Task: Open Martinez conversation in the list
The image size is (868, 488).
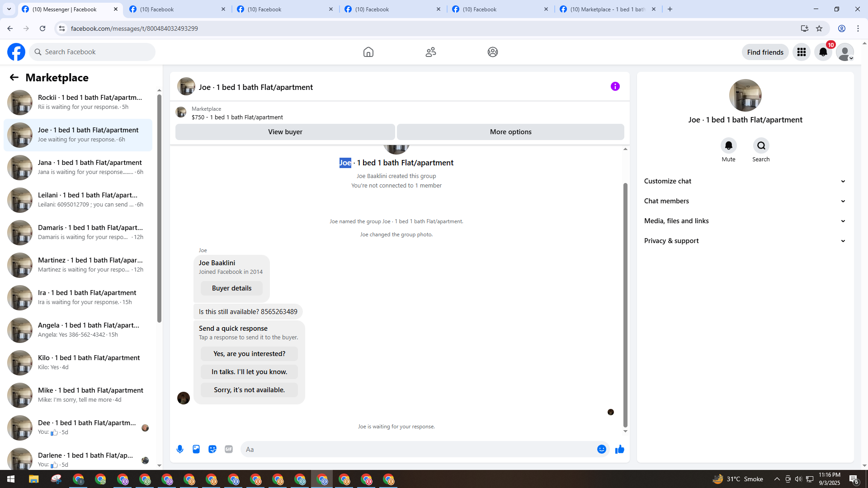Action: (x=78, y=265)
